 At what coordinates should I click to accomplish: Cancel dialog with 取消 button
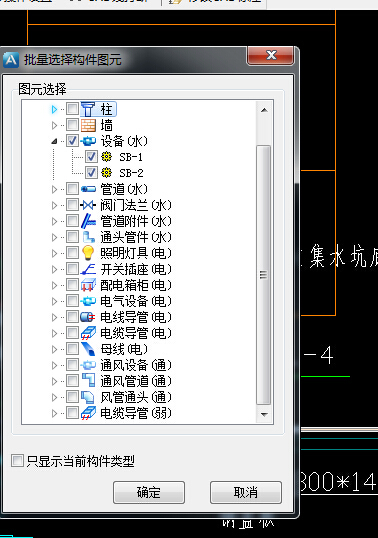click(246, 492)
